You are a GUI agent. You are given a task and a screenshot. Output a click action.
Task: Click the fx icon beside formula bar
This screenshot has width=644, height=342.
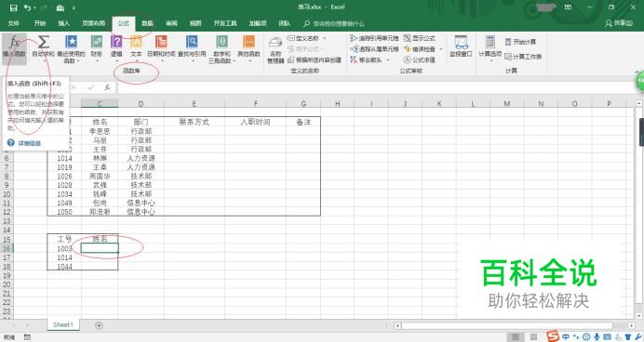pyautogui.click(x=107, y=87)
